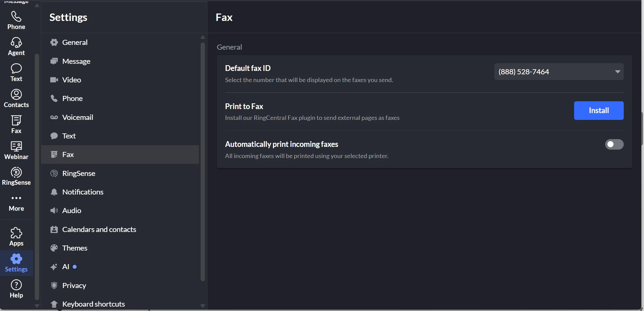Screen dimensions: 644x311
Task: Click the Install button for Print to Fax
Action: [598, 110]
